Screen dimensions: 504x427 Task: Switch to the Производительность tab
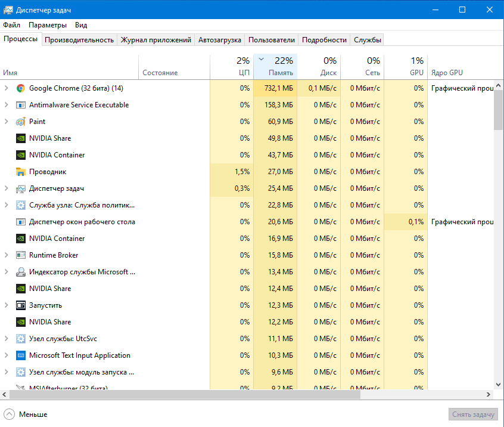click(x=79, y=40)
